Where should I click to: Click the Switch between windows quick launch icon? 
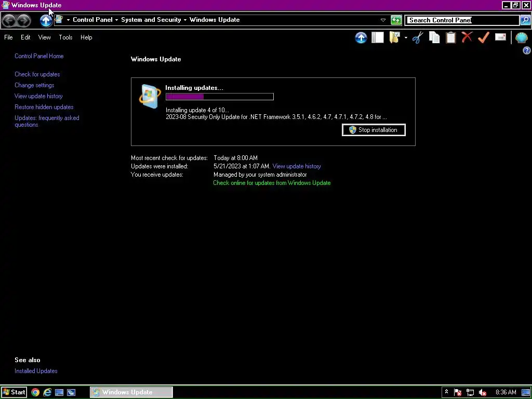click(x=71, y=393)
